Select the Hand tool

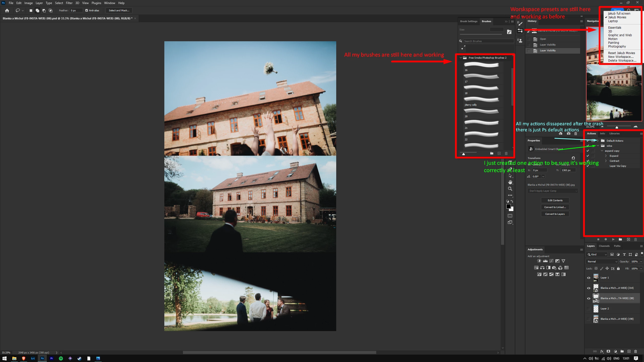click(x=510, y=182)
